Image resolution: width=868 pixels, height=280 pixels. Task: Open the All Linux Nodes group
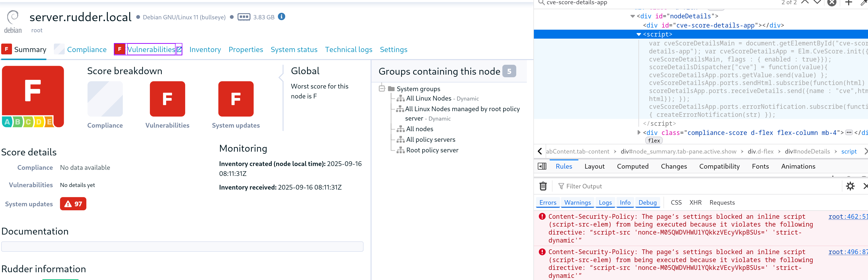(429, 98)
